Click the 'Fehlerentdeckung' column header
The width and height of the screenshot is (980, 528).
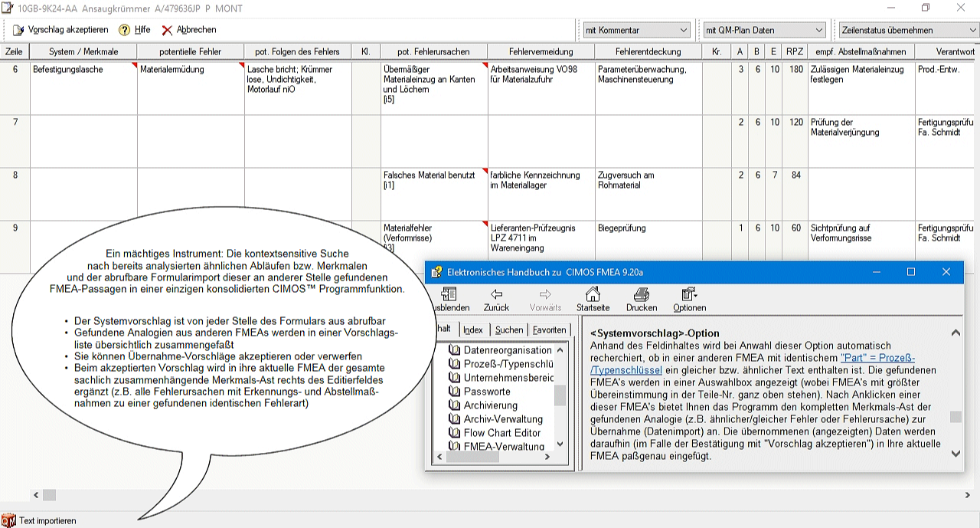coord(648,51)
